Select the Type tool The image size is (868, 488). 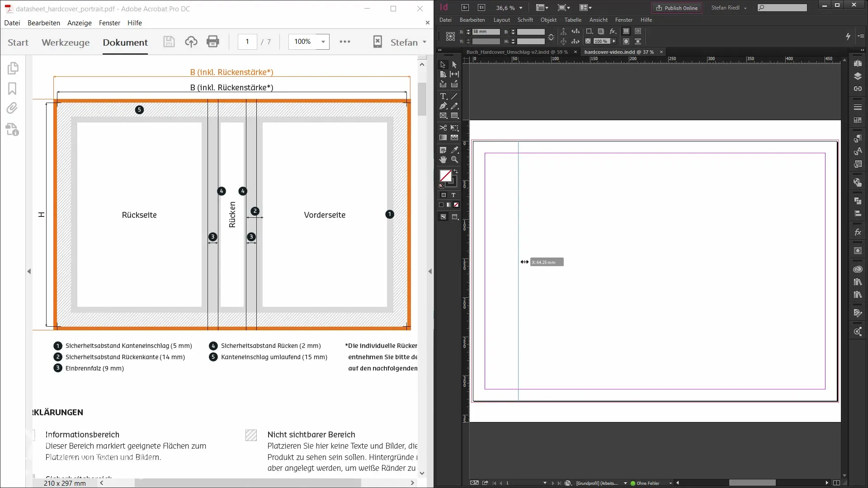[443, 96]
